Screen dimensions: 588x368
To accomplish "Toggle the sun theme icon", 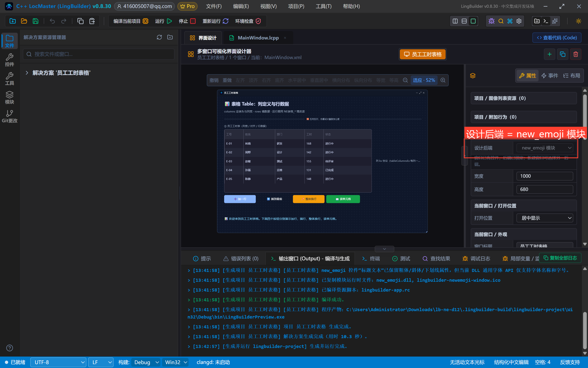I will [579, 21].
